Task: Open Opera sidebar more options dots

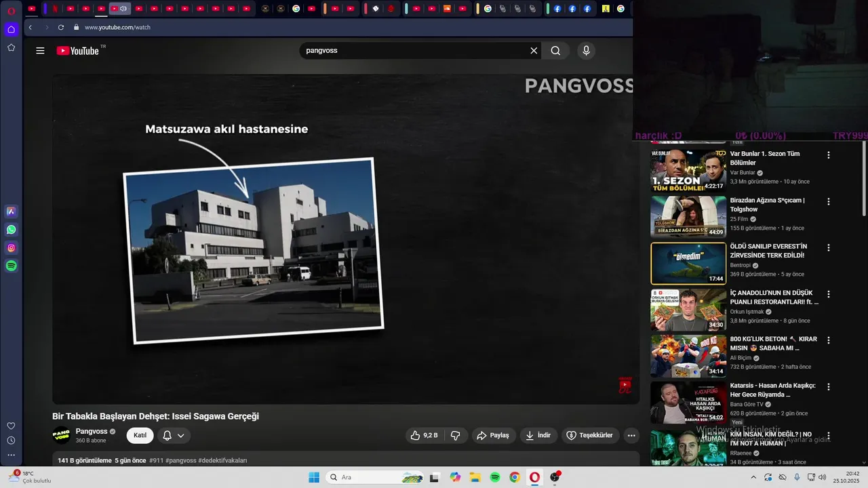Action: pyautogui.click(x=11, y=455)
